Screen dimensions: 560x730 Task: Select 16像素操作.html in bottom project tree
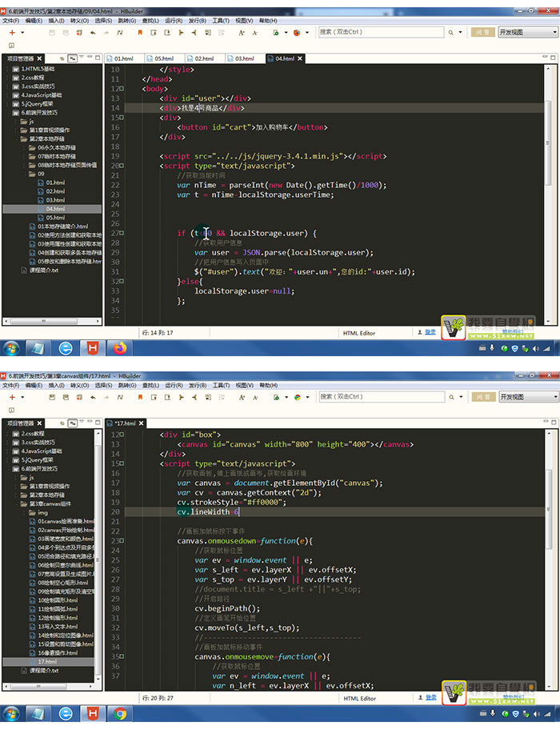[58, 652]
